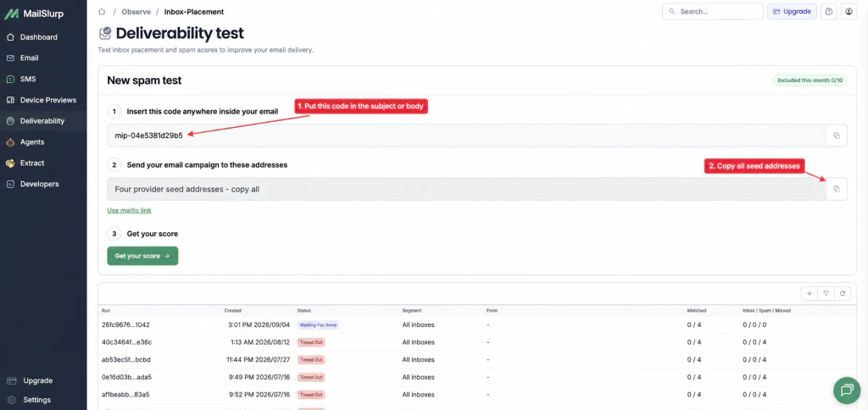Image resolution: width=868 pixels, height=410 pixels.
Task: Copy all seed addresses icon
Action: [837, 189]
